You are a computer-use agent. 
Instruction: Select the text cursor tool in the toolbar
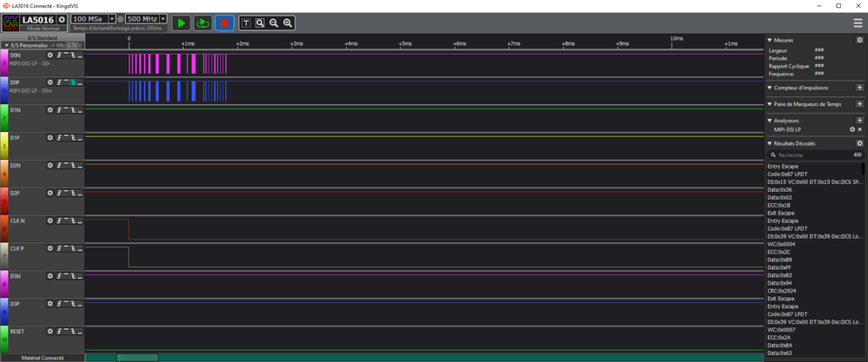click(247, 23)
